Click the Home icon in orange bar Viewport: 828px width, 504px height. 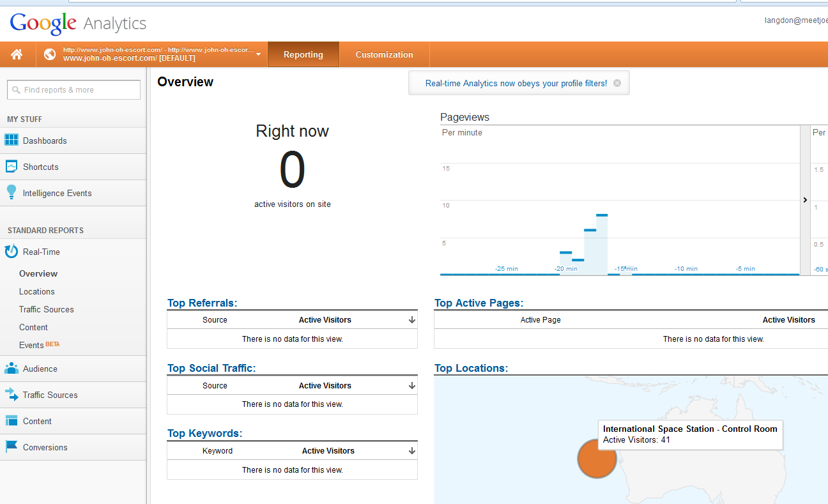17,54
